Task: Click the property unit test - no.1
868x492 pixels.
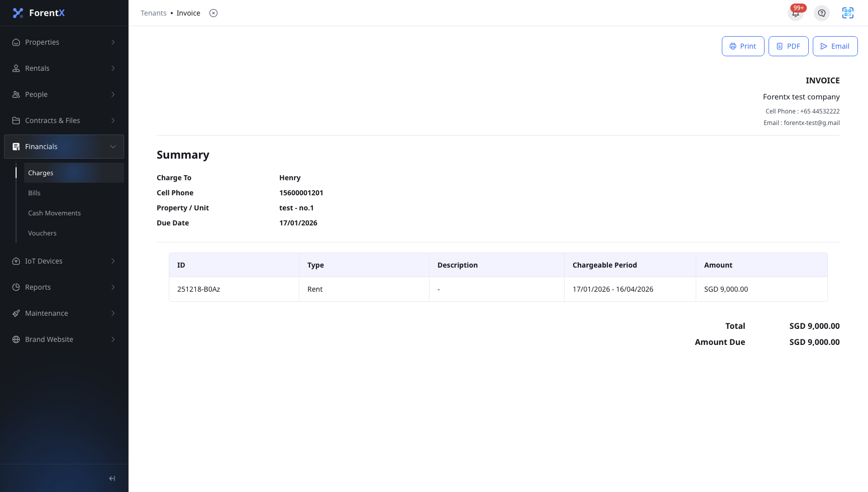Action: (296, 208)
